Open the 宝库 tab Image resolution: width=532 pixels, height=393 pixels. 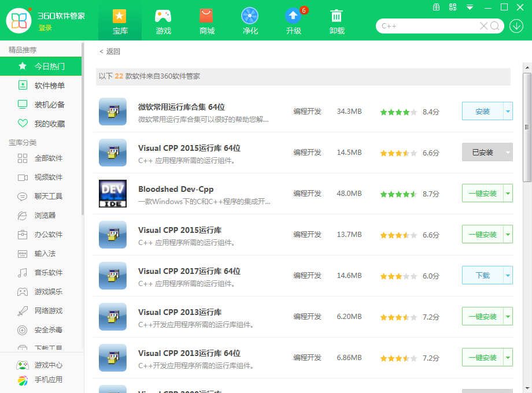(120, 21)
